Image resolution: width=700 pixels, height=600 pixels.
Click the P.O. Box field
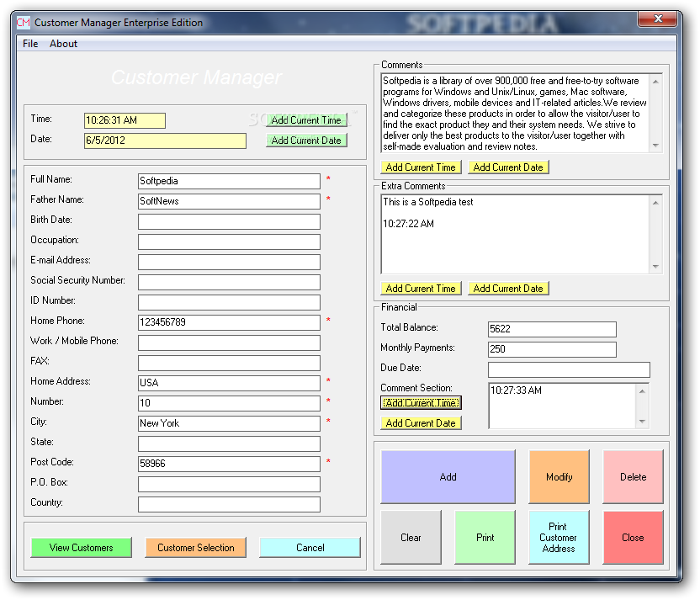(229, 484)
